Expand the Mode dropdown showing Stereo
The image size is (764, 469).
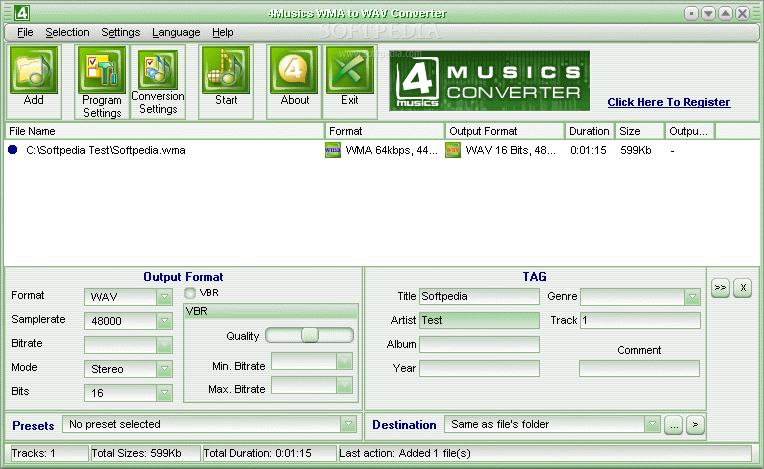point(164,369)
